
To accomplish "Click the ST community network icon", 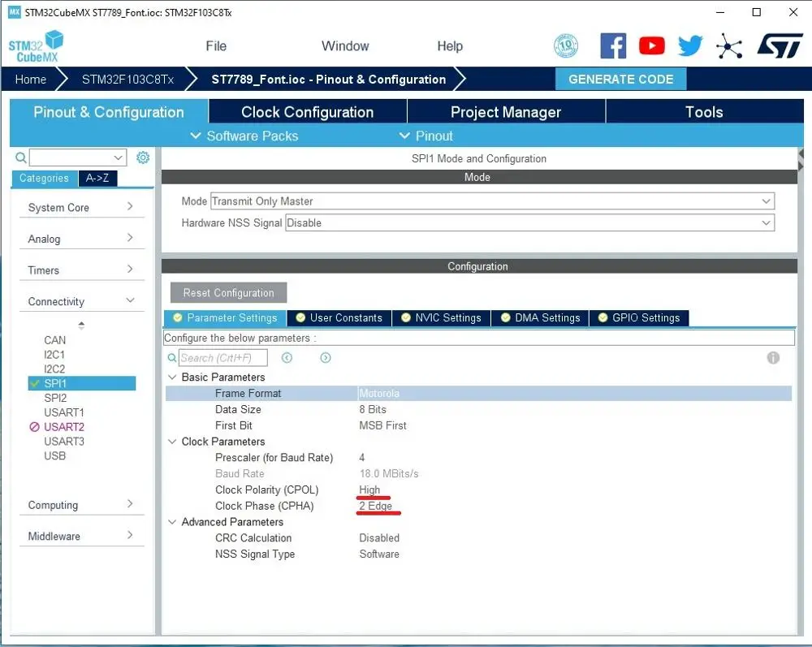I will point(729,46).
